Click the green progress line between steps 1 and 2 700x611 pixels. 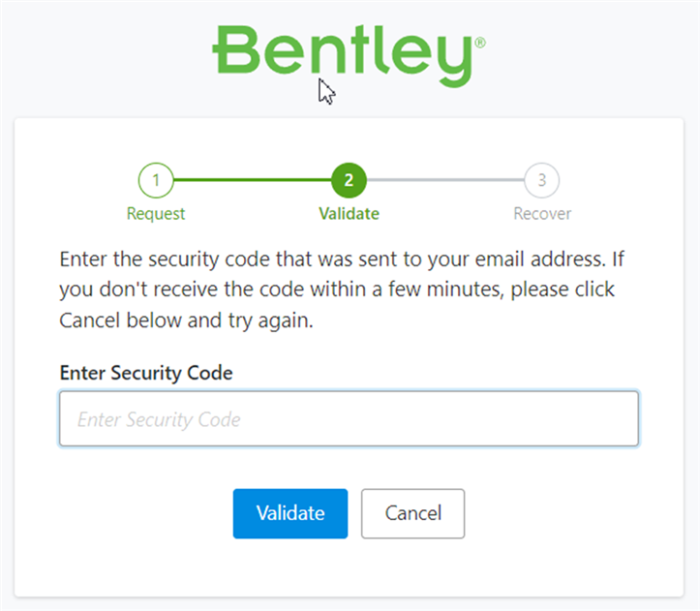pos(252,179)
